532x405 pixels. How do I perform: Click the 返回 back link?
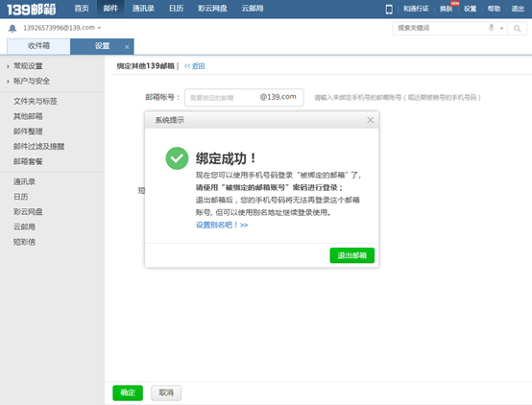194,66
